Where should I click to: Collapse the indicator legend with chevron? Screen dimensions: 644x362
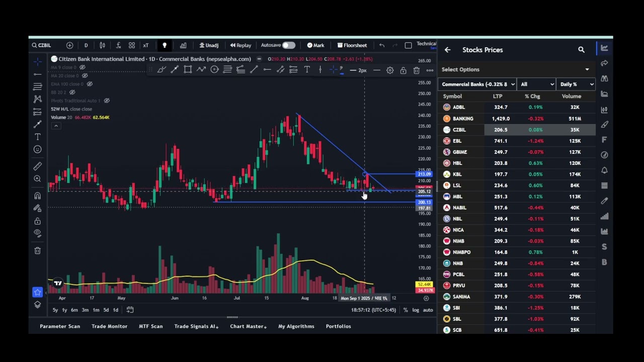56,126
